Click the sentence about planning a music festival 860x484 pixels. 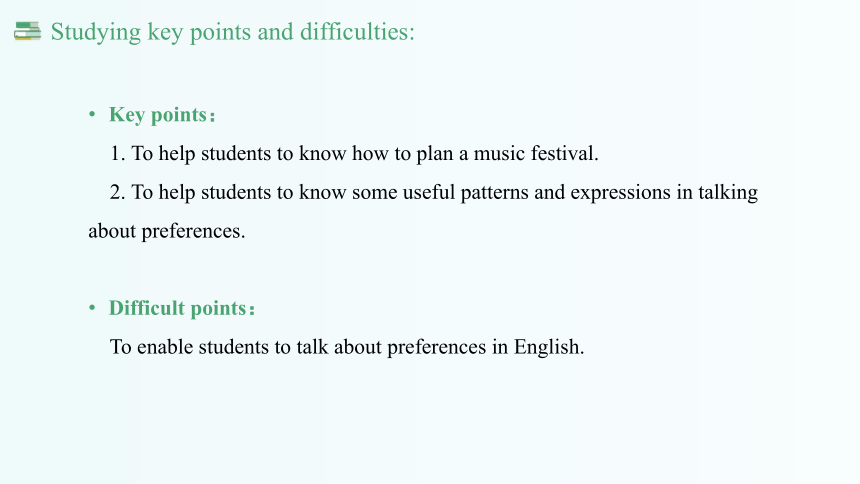[x=354, y=154]
